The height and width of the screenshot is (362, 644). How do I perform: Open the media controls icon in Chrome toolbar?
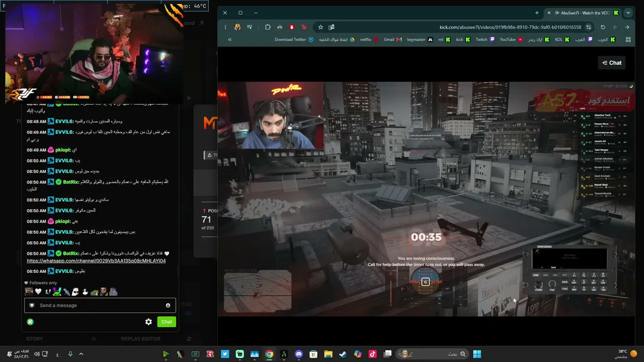tap(250, 27)
